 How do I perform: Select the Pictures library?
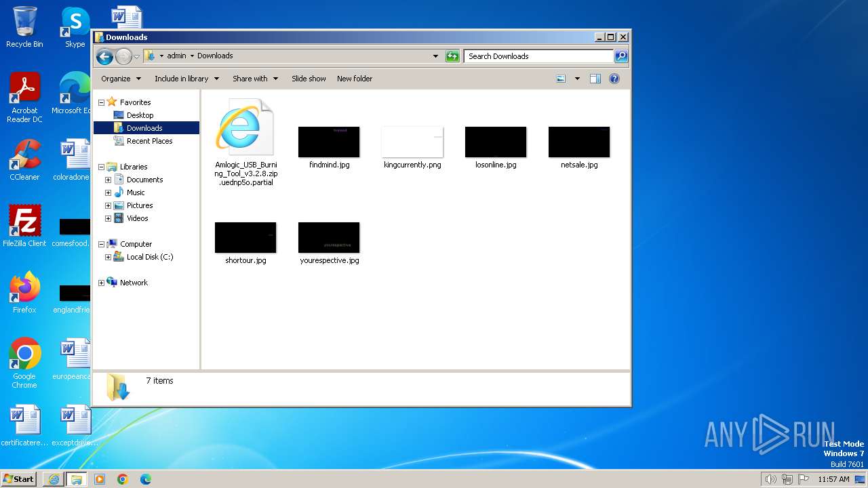tap(140, 205)
